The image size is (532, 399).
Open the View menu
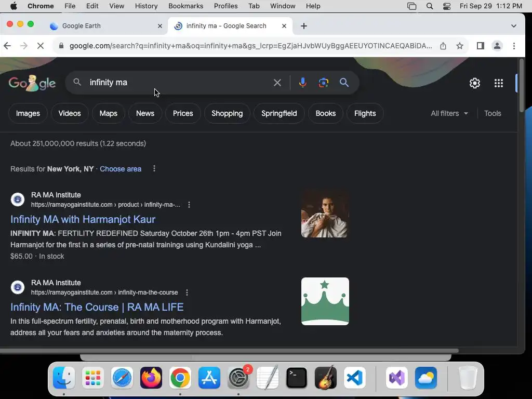[116, 6]
